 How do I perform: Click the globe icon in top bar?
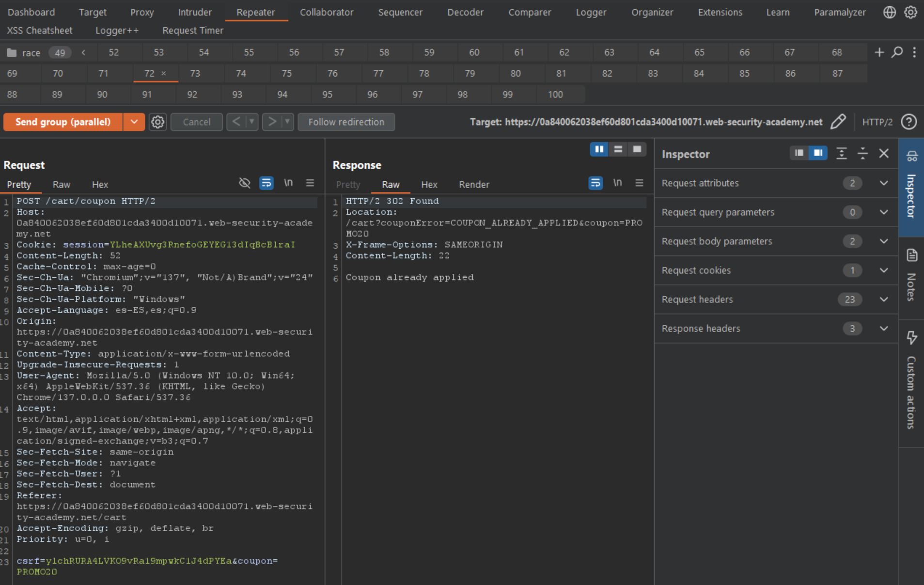coord(889,12)
